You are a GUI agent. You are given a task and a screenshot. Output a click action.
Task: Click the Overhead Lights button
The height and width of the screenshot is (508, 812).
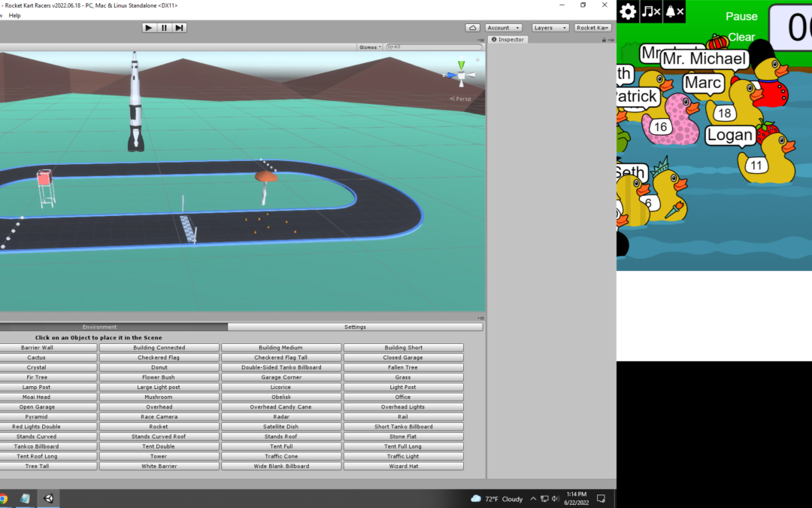(x=404, y=407)
